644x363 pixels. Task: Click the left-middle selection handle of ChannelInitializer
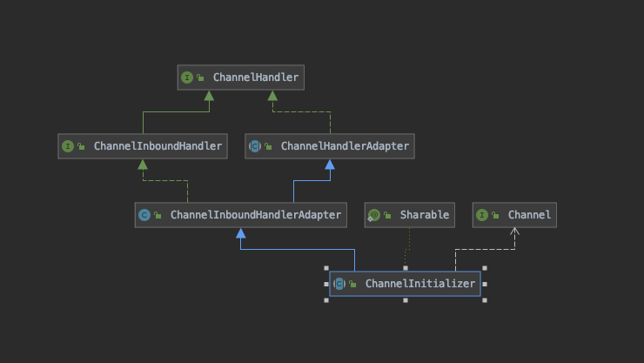326,284
